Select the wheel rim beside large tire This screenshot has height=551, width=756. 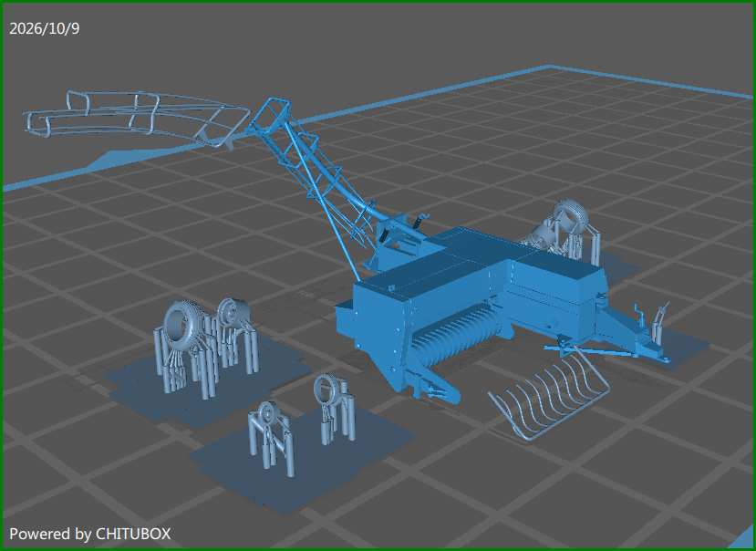point(233,313)
